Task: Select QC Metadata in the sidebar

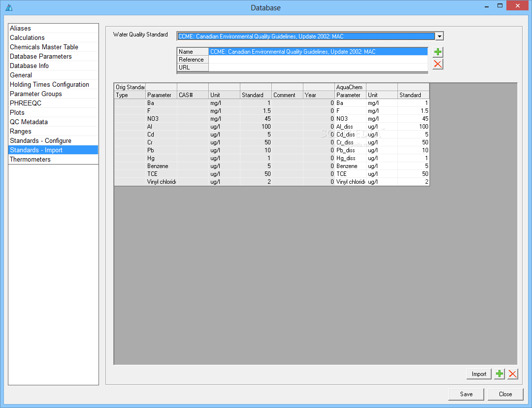Action: (53, 122)
